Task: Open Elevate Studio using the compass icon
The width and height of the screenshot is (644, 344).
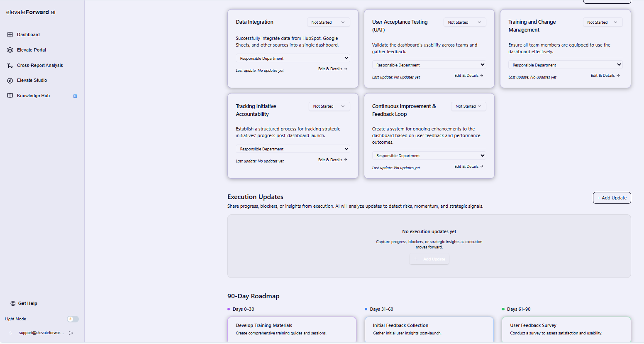Action: [x=10, y=80]
